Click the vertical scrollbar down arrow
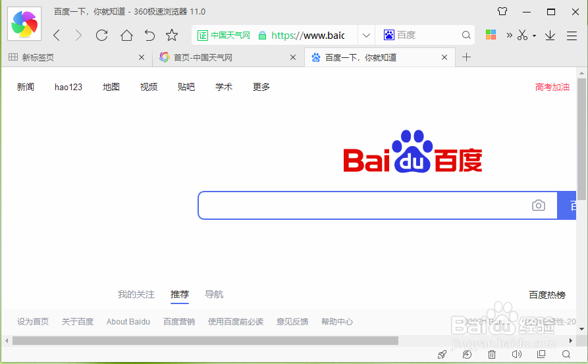The width and height of the screenshot is (588, 364). coord(581,329)
